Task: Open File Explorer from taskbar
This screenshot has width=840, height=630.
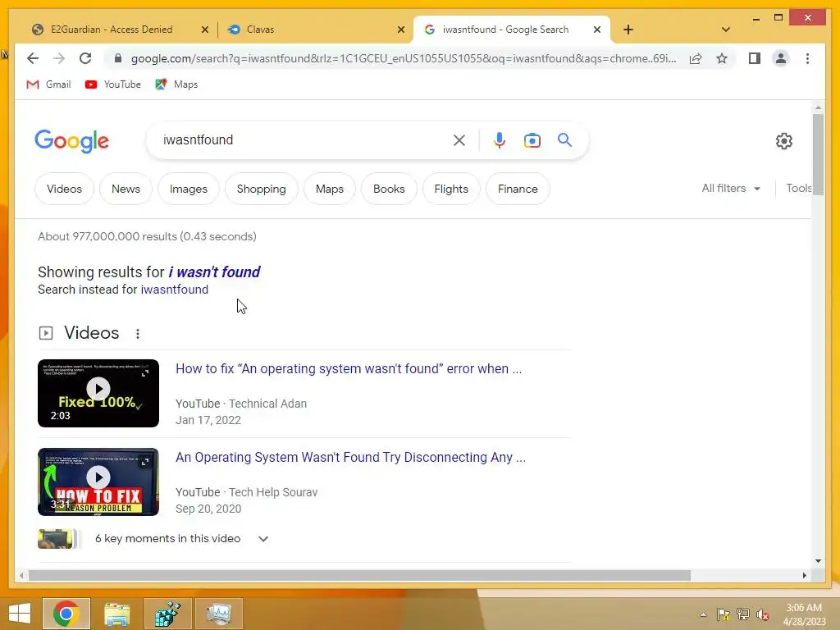Action: 116,614
